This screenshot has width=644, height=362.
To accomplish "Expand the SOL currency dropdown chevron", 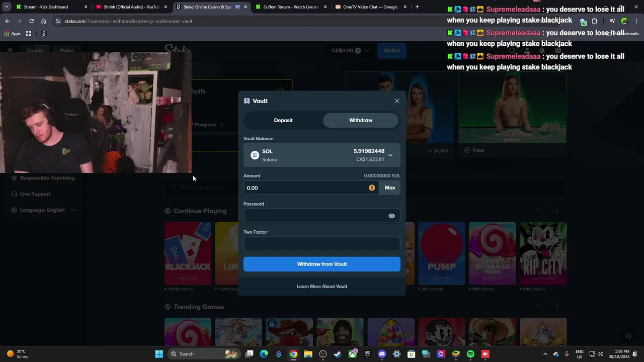I will tap(390, 155).
